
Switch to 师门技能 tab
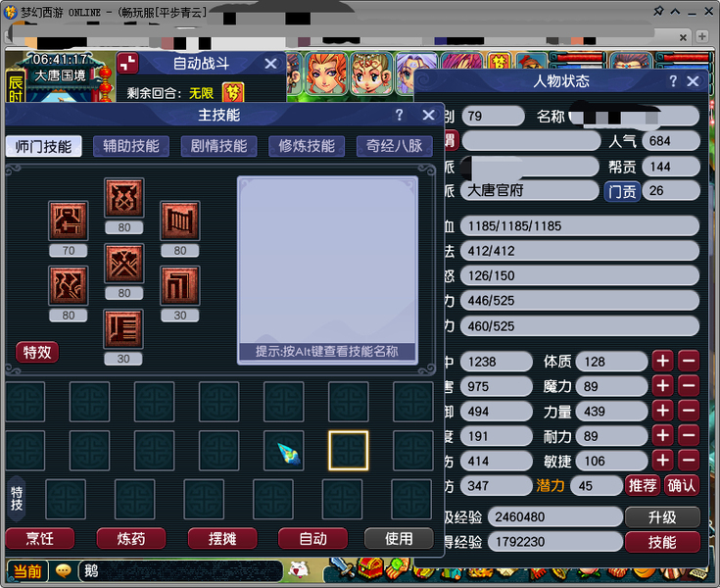(x=44, y=147)
